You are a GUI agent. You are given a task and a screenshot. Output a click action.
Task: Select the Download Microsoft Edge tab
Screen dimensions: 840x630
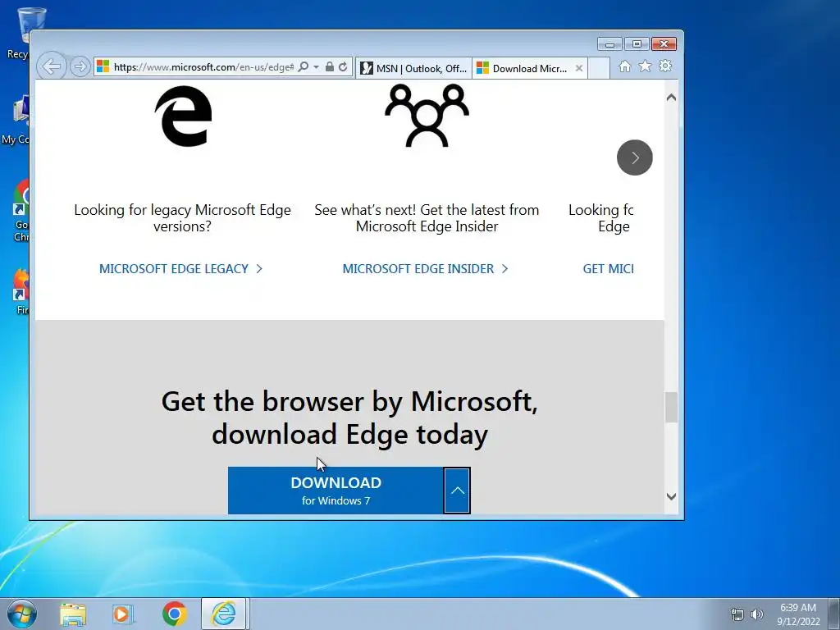click(x=523, y=68)
